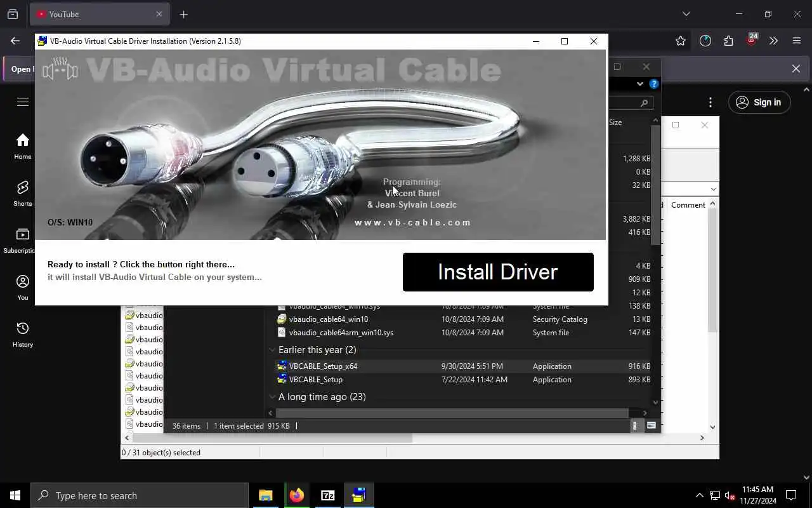Click the muted volume tray icon
The width and height of the screenshot is (812, 508).
730,496
